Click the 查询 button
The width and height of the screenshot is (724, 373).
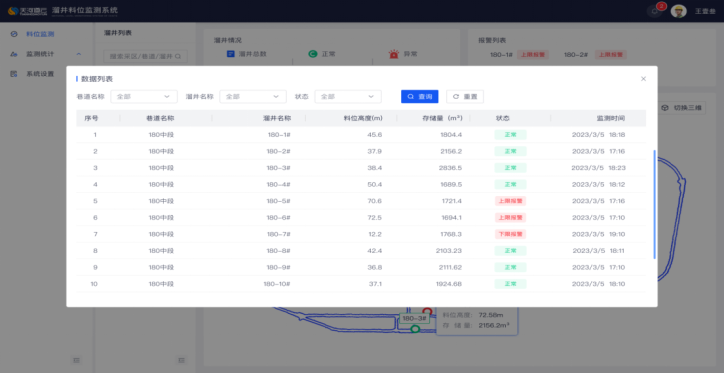420,96
